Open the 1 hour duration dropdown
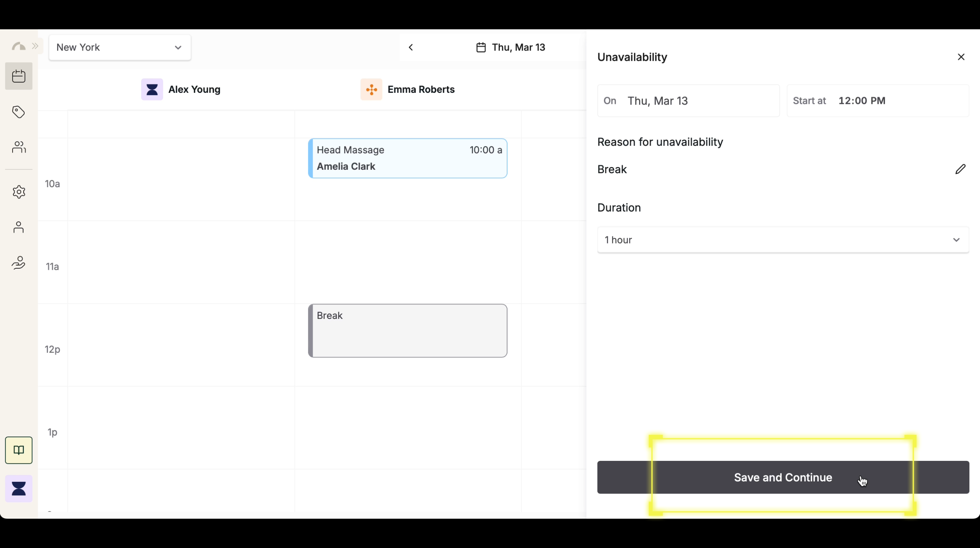This screenshot has height=548, width=980. [783, 240]
